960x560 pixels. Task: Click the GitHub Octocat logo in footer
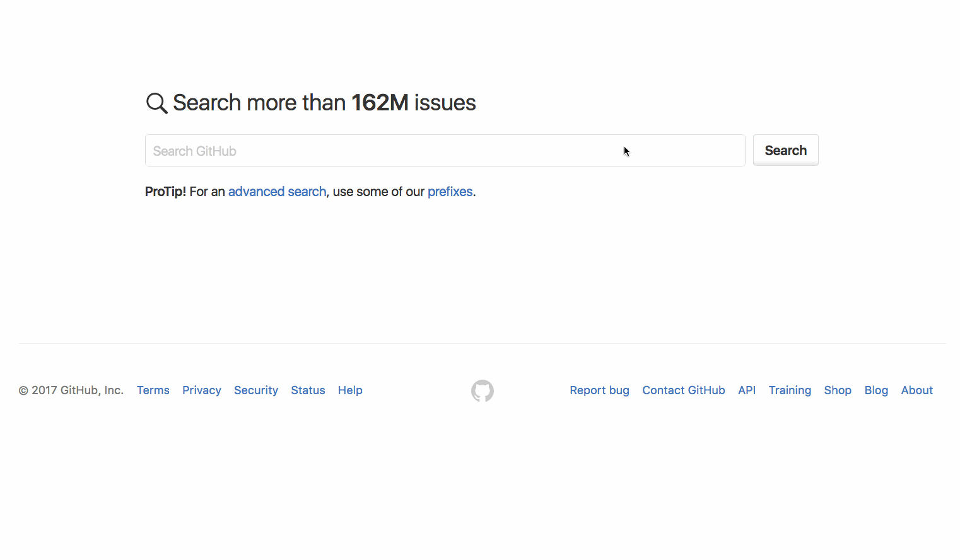click(x=483, y=391)
